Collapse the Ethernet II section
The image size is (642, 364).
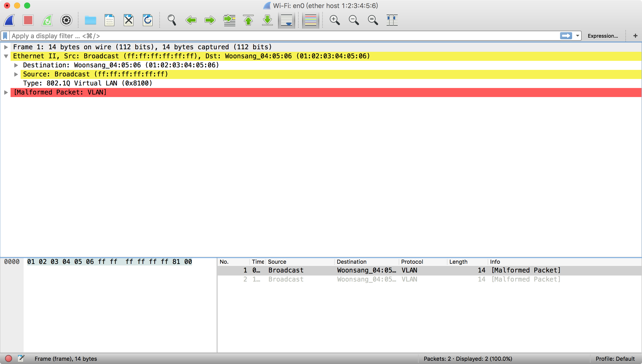coord(6,56)
